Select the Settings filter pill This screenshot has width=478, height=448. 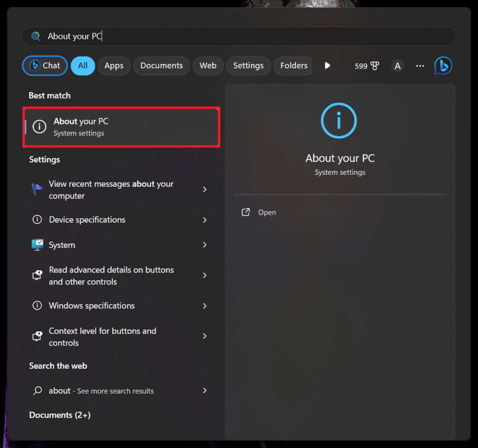click(248, 65)
